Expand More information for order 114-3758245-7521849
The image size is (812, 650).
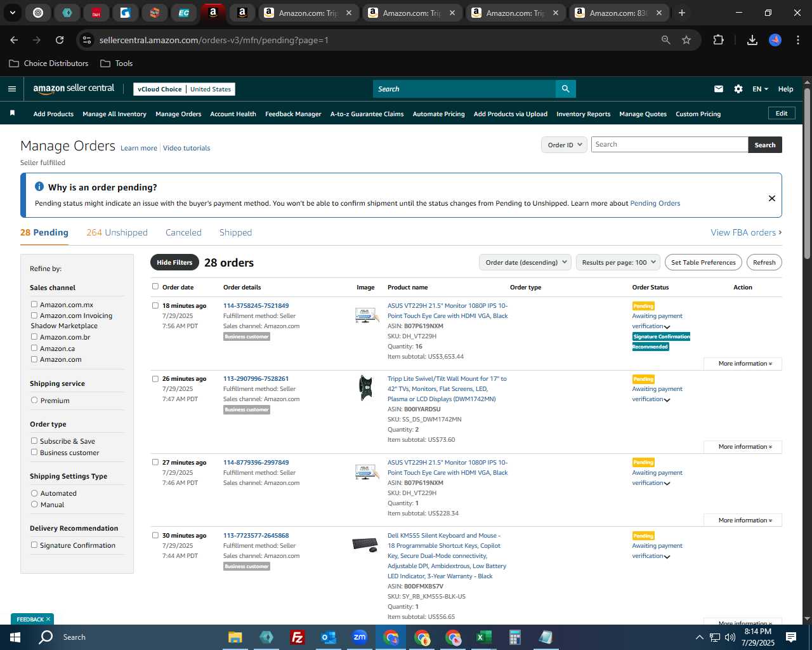(x=743, y=364)
